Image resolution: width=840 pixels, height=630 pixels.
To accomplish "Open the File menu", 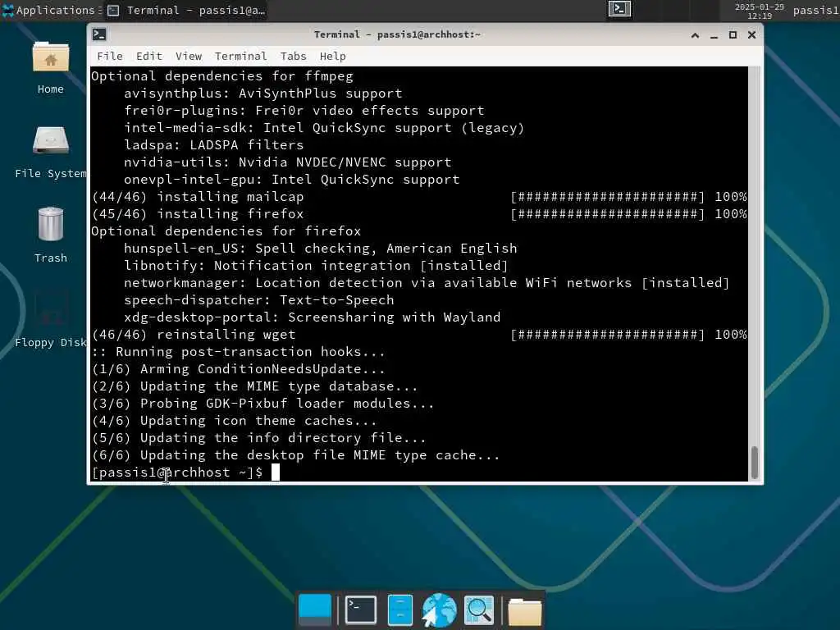I will (110, 57).
